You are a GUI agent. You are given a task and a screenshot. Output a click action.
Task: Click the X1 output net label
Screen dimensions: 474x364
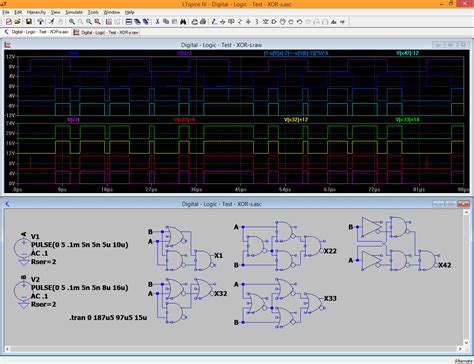click(x=218, y=256)
